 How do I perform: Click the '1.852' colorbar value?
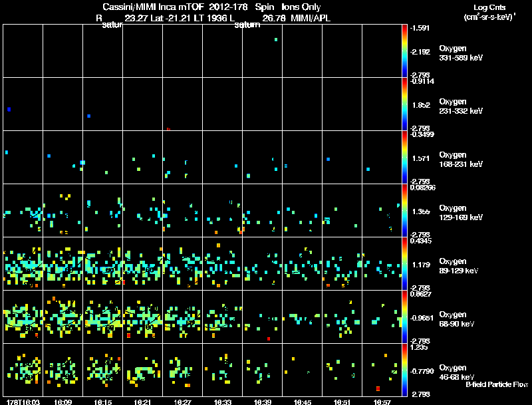tap(421, 105)
